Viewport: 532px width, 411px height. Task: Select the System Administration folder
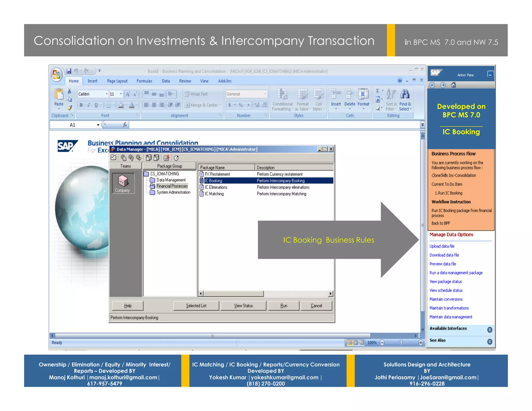pyautogui.click(x=170, y=193)
